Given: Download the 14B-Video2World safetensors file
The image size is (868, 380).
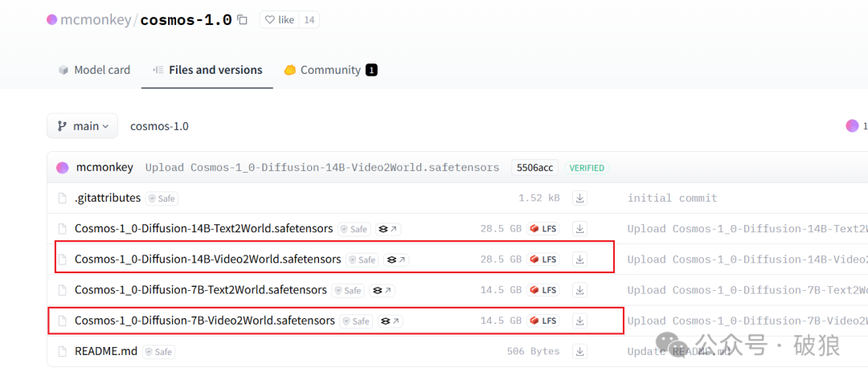Looking at the screenshot, I should [579, 259].
